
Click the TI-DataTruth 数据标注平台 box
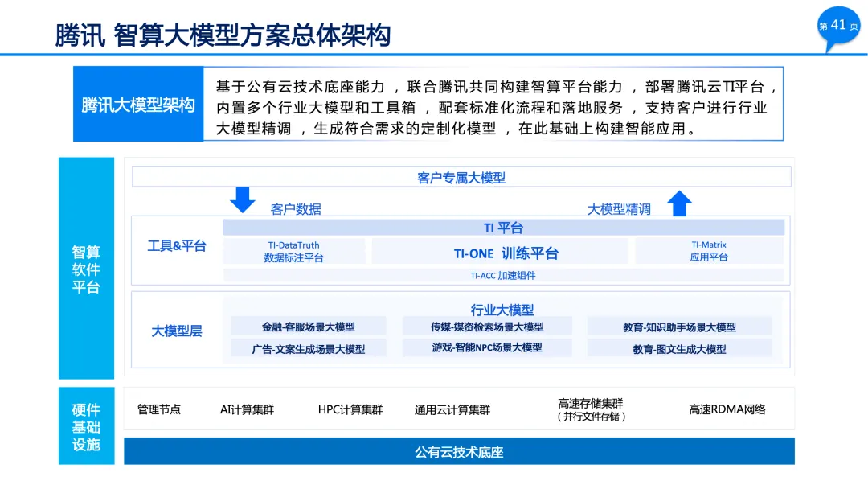click(x=294, y=252)
